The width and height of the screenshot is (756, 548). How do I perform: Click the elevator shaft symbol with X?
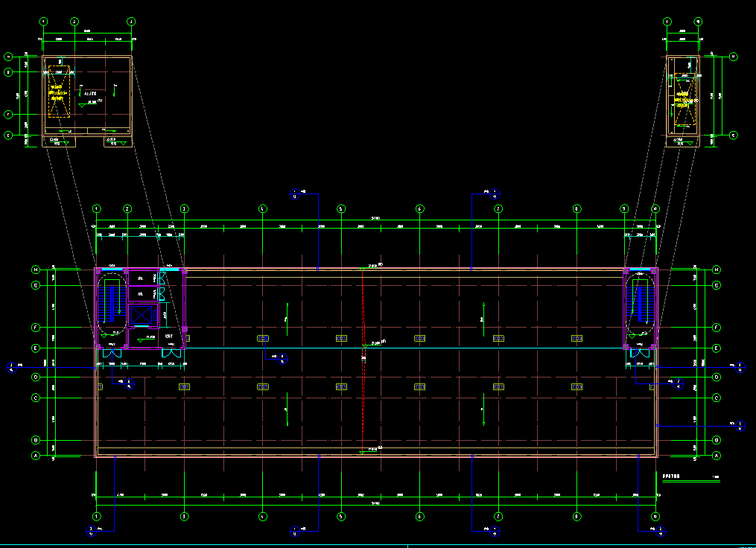(x=142, y=316)
